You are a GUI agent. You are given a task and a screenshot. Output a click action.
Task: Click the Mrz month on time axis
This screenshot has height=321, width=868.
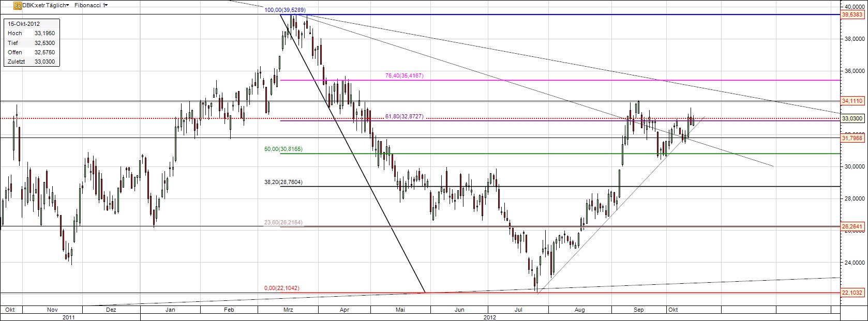click(289, 309)
